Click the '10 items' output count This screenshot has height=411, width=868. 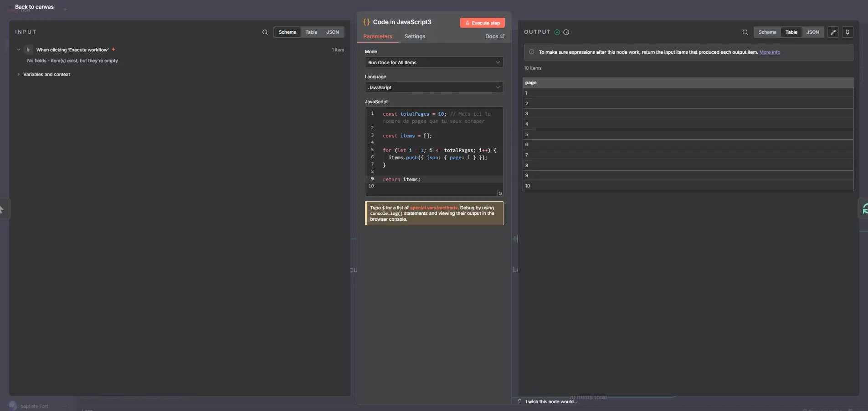(533, 68)
